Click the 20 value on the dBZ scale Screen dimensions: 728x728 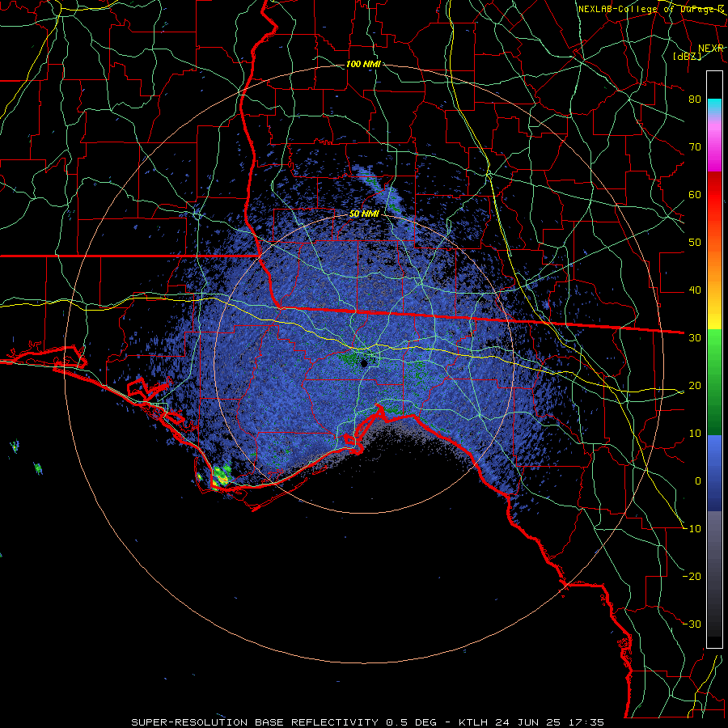pos(695,385)
